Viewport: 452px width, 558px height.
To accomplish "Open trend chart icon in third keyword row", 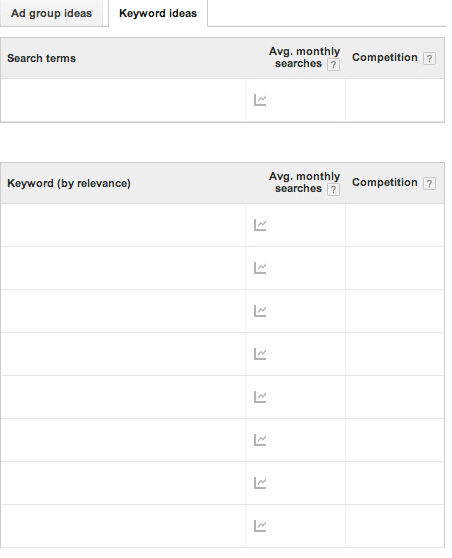I will pos(260,311).
